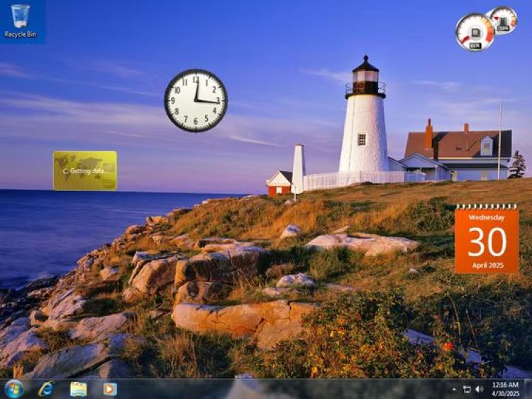Open the volume speaker icon in tray

click(x=479, y=389)
